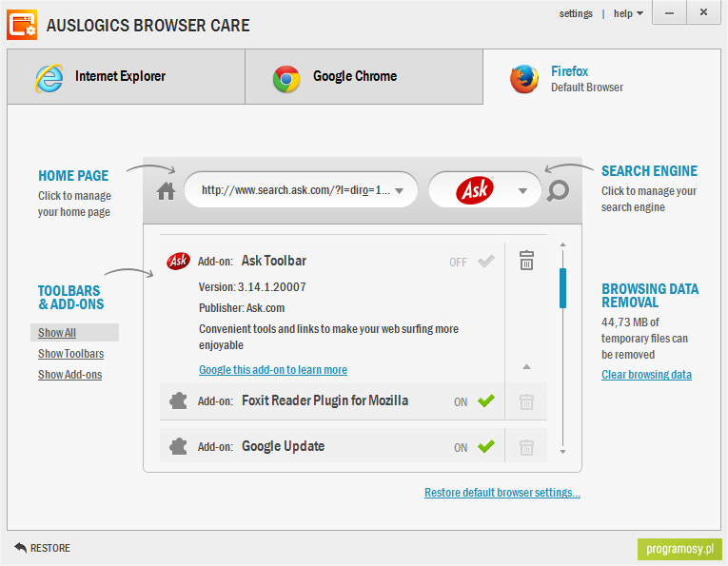The image size is (728, 566).
Task: Click the Firefox logo icon
Action: [x=524, y=79]
